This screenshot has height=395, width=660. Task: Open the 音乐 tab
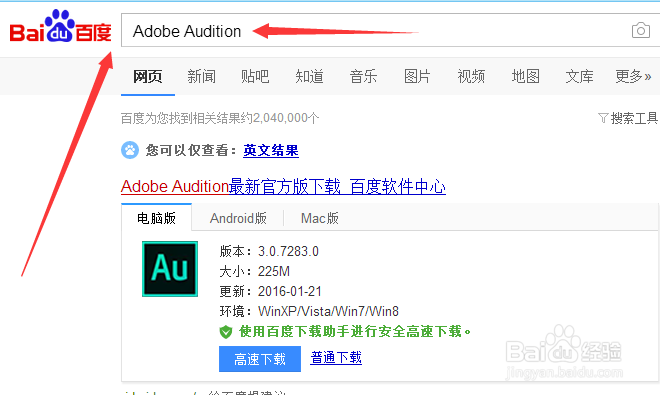363,77
